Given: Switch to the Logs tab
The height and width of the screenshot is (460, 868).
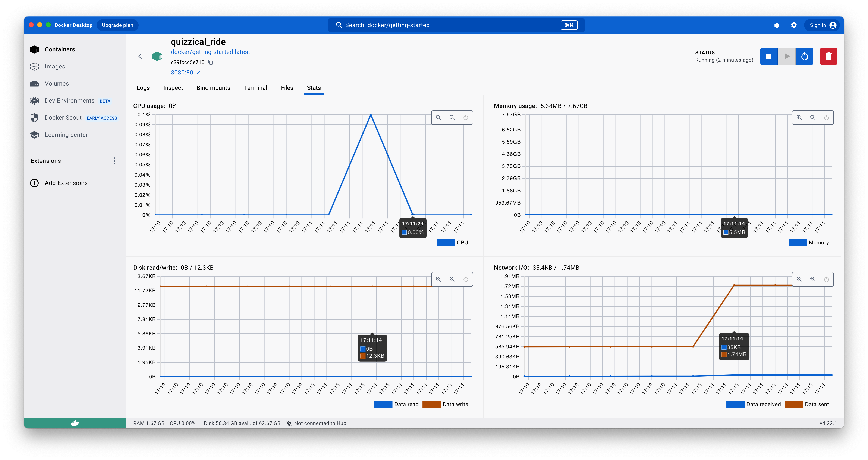Looking at the screenshot, I should pyautogui.click(x=143, y=88).
